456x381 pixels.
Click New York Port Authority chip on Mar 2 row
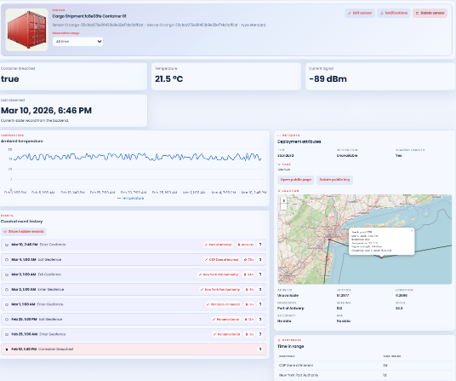coord(220,290)
